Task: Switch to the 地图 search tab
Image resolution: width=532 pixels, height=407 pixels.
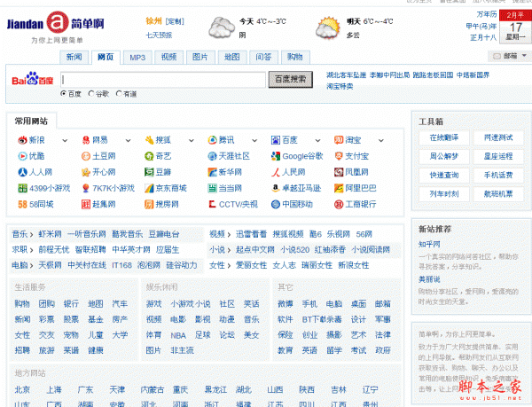Action: pyautogui.click(x=232, y=57)
